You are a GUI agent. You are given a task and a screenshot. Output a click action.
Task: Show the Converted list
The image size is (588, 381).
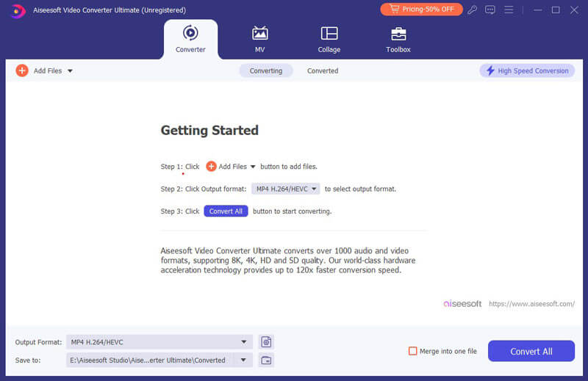pyautogui.click(x=323, y=70)
